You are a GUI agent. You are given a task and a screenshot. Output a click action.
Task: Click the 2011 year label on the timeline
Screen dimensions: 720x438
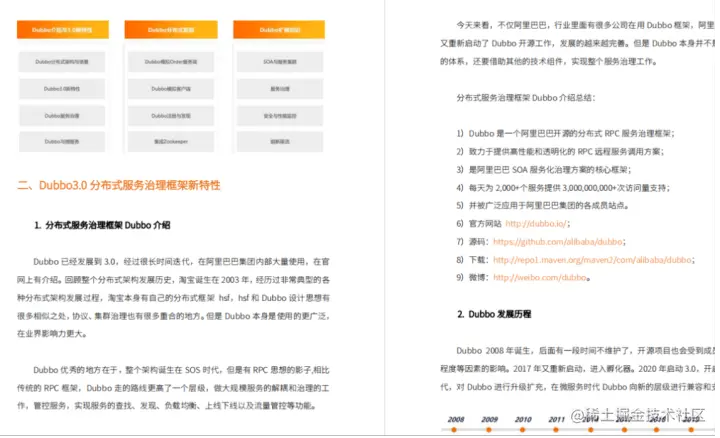557,419
